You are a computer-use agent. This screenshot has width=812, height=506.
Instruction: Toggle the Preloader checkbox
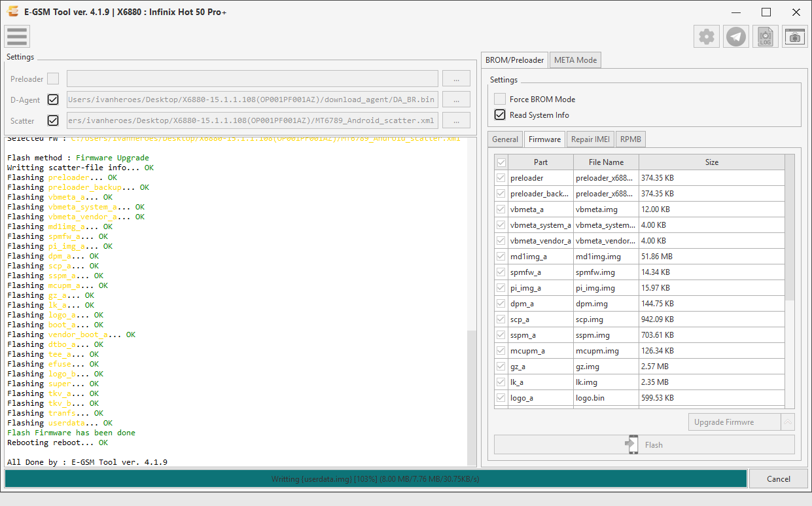53,79
